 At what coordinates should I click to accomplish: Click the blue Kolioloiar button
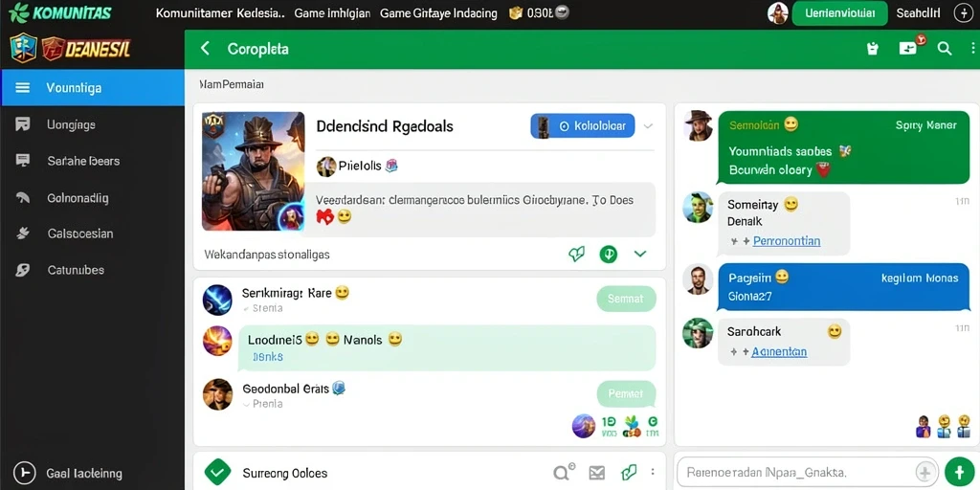[x=583, y=126]
